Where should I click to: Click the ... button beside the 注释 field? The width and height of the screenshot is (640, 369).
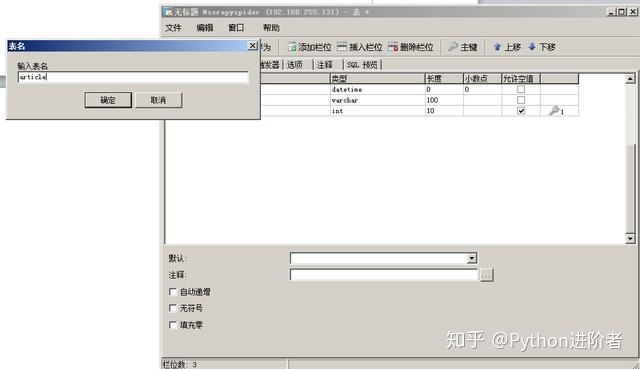coord(486,275)
